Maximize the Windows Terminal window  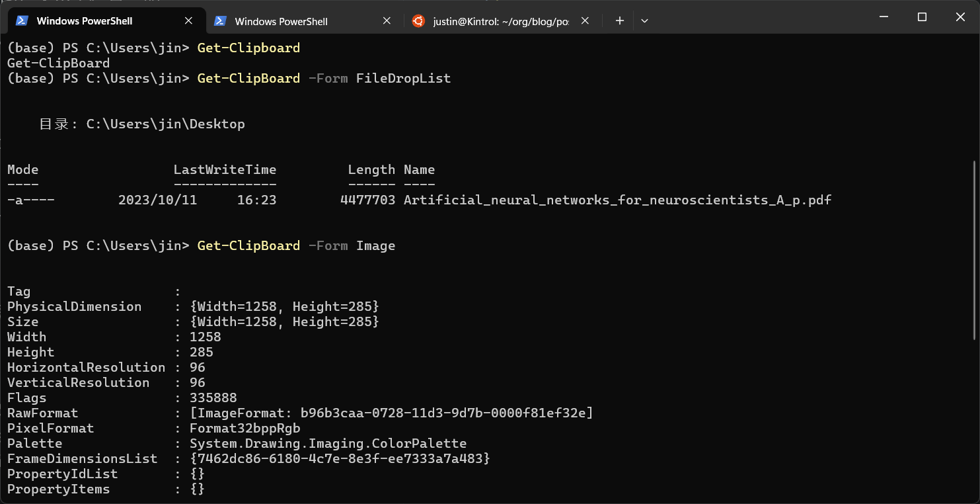click(x=922, y=17)
